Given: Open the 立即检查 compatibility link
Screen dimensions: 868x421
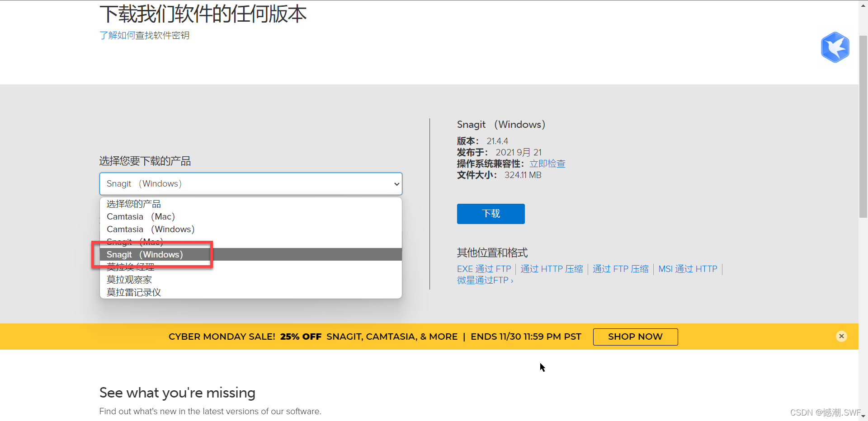Looking at the screenshot, I should (x=547, y=164).
